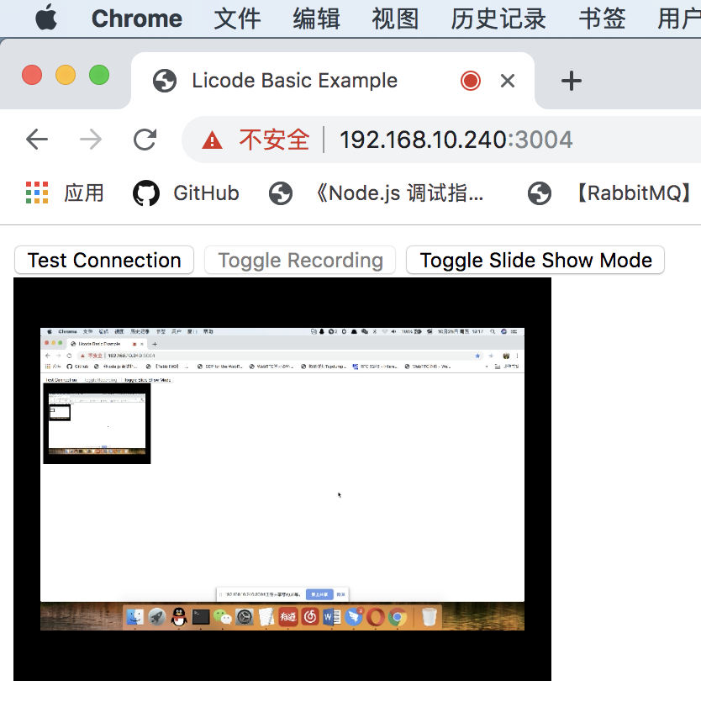
Task: Click blue stop-sharing button in video
Action: (319, 594)
